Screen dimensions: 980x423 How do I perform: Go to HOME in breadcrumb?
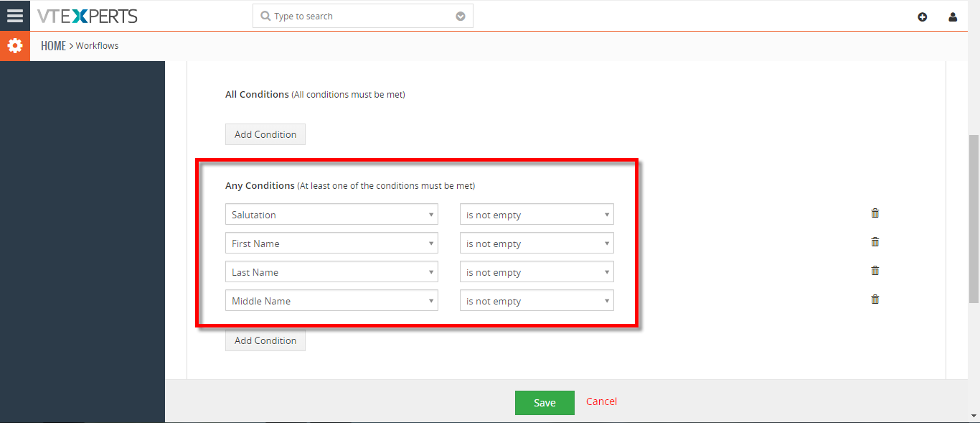[53, 46]
